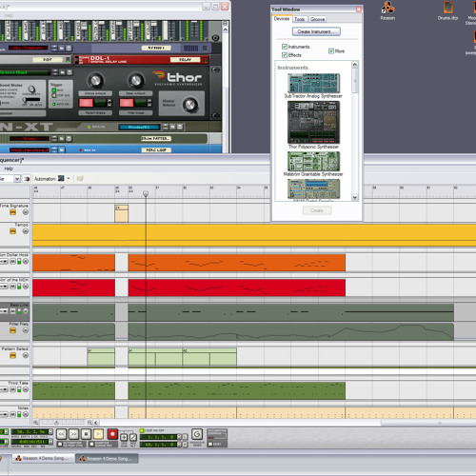Screen dimensions: 476x476
Task: Open the Help menu in sequencer
Action: click(x=9, y=169)
